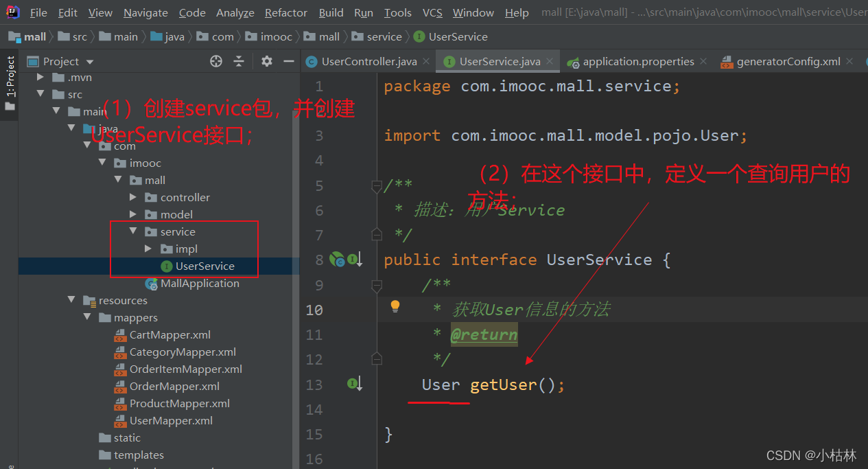Screen dimensions: 868x469
Task: Click the fold end marker on line 12
Action: tap(376, 359)
